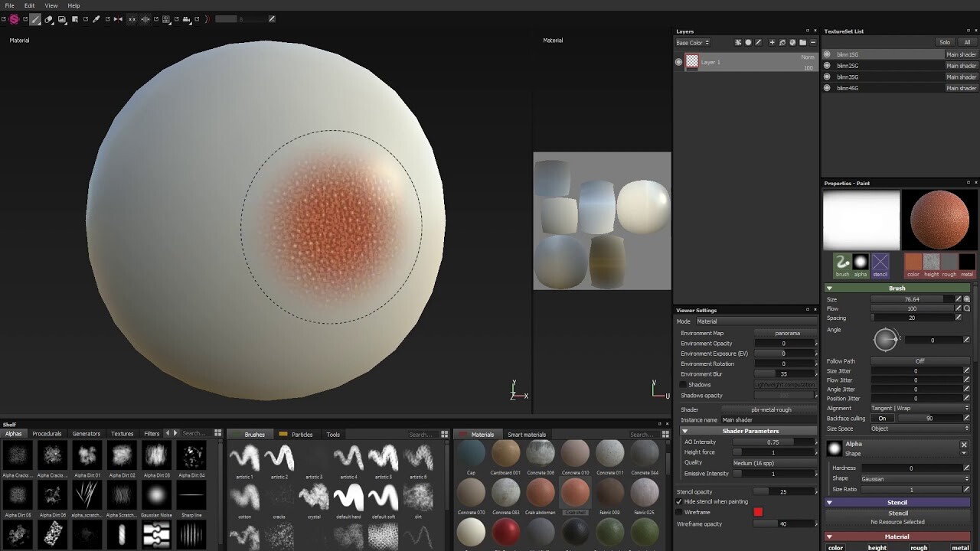980x551 pixels.
Task: Create a new folder in the Layers panel
Action: [x=802, y=43]
